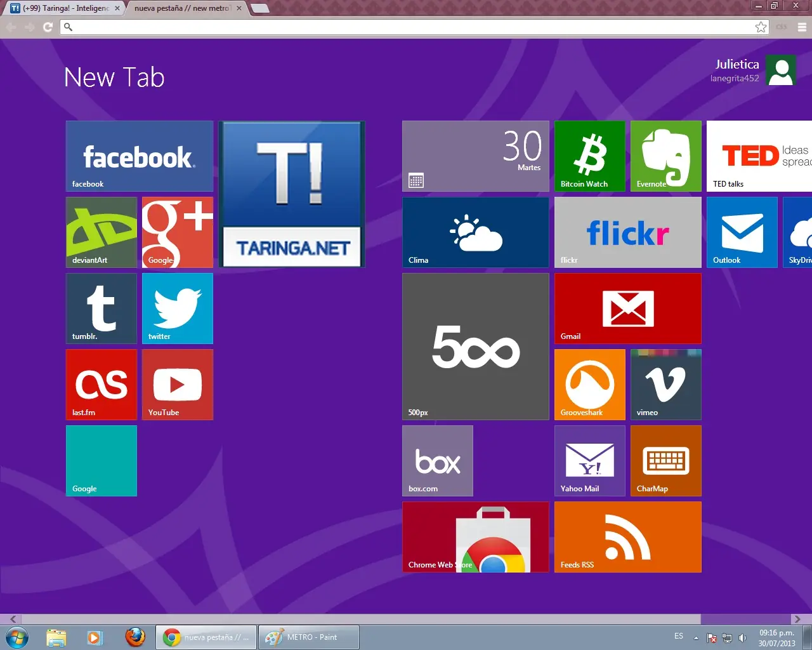Open the Feeds RSS tile
812x650 pixels.
pyautogui.click(x=628, y=537)
